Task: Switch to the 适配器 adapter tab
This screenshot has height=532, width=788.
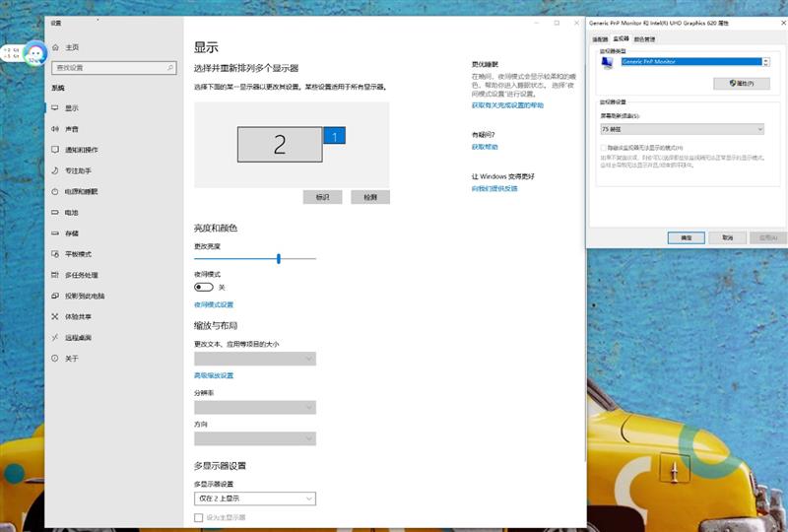Action: click(x=599, y=39)
